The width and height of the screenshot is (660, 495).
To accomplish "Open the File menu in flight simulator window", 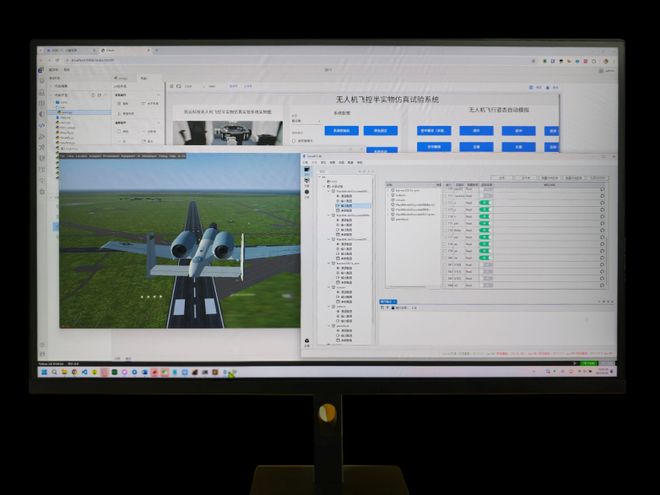I will (x=63, y=156).
